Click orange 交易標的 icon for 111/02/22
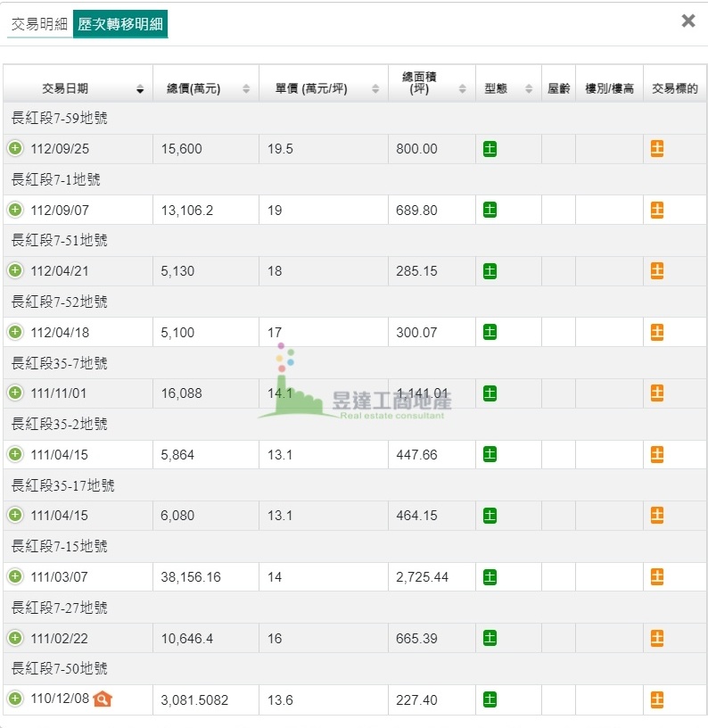708x728 pixels. click(x=657, y=638)
